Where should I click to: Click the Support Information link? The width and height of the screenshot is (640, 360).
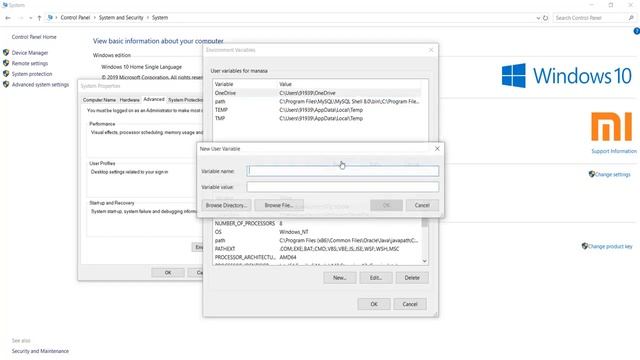pyautogui.click(x=614, y=151)
